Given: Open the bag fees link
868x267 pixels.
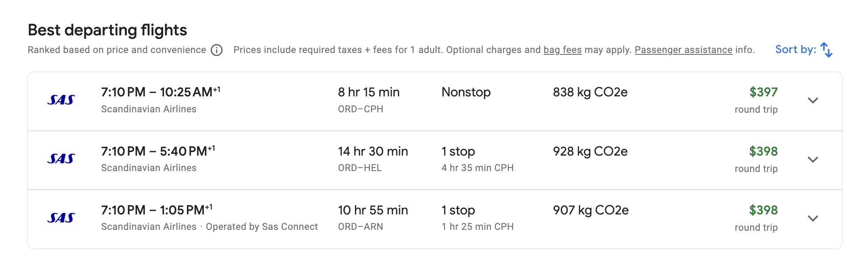Looking at the screenshot, I should tap(562, 50).
